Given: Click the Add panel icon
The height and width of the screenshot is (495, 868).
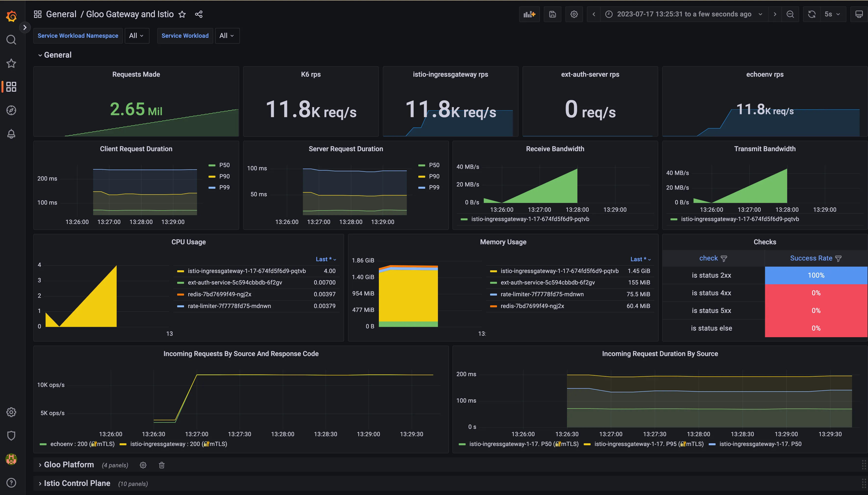Looking at the screenshot, I should point(529,14).
